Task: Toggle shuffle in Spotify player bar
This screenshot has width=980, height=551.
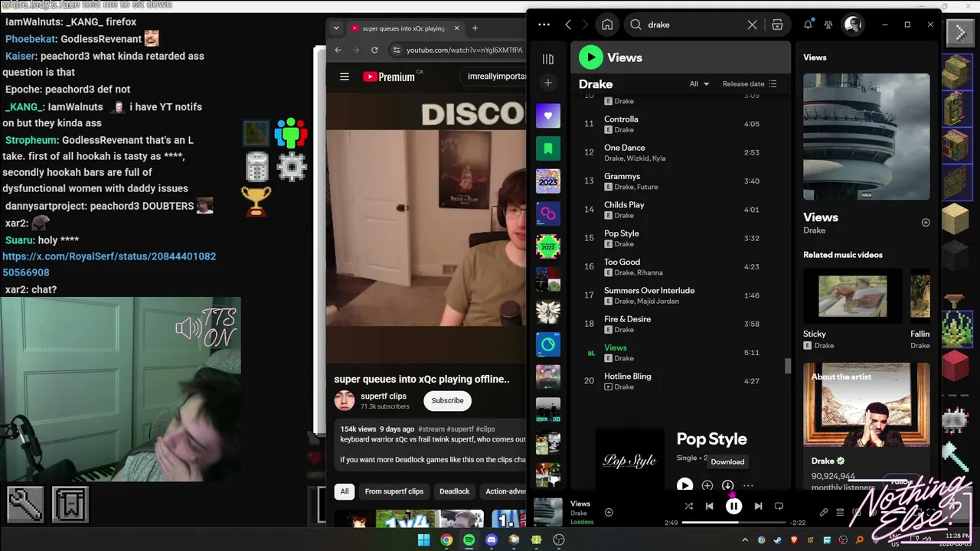Action: [688, 506]
